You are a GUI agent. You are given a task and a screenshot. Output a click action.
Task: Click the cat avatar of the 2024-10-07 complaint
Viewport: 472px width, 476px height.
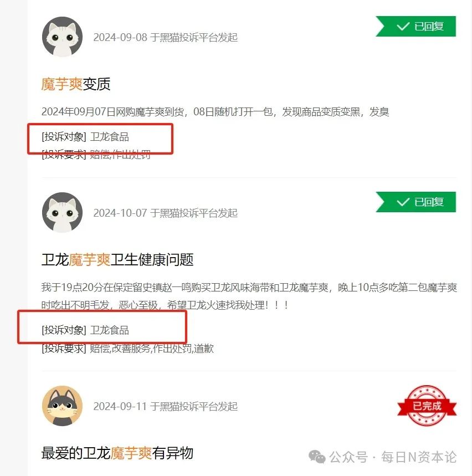coord(62,212)
